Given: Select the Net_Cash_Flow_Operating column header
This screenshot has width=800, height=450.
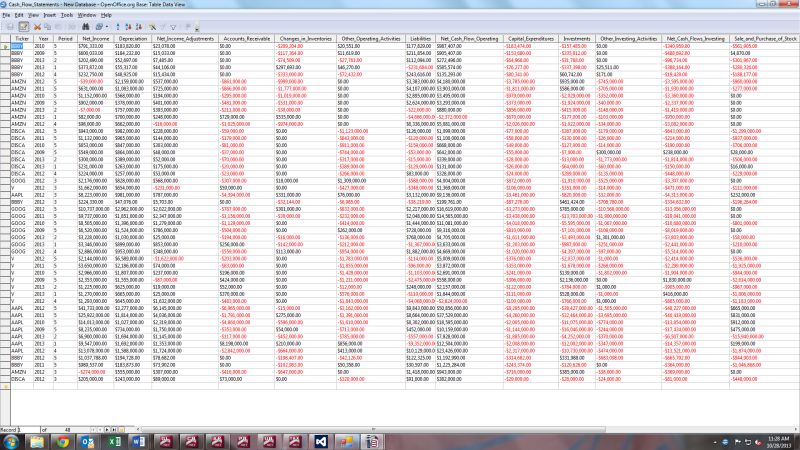Looking at the screenshot, I should 469,39.
